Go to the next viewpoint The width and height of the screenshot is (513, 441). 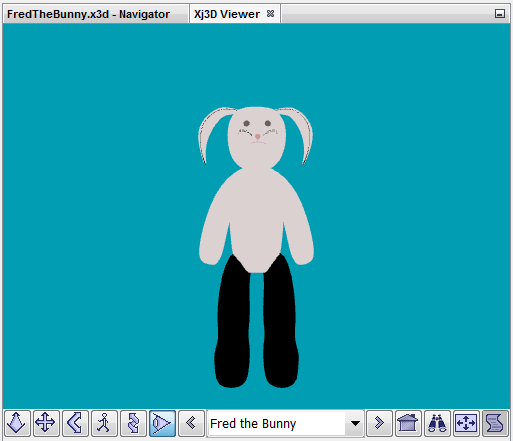pos(379,423)
